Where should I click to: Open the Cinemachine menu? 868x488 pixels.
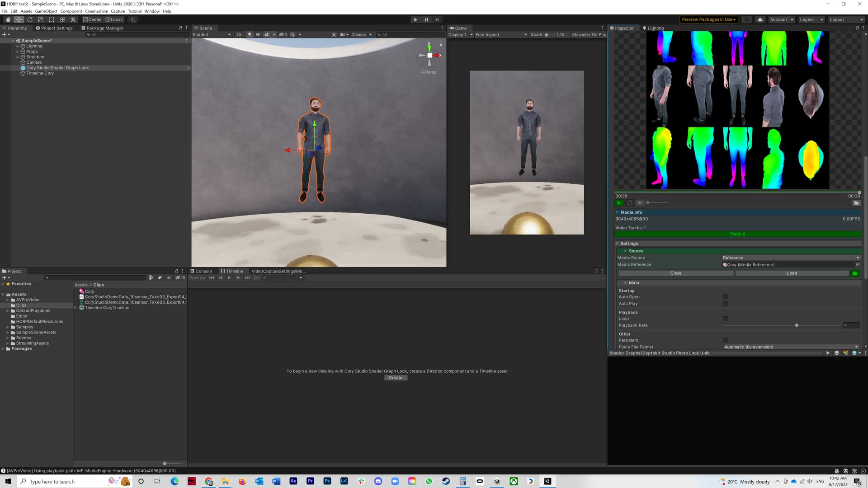coord(96,11)
